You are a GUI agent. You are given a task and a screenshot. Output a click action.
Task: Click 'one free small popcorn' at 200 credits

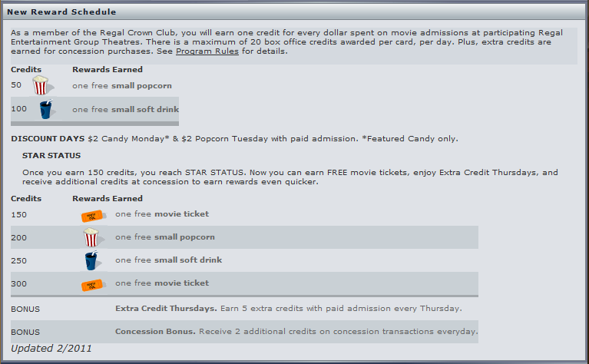[x=165, y=237]
